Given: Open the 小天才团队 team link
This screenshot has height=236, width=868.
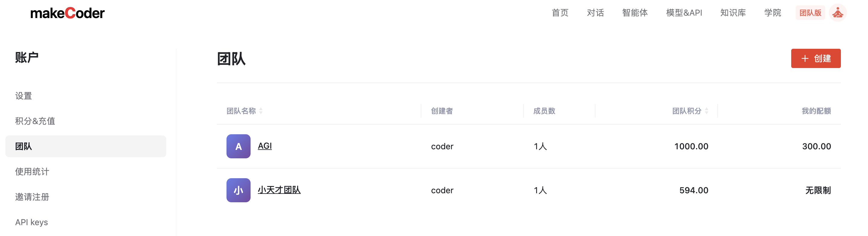Looking at the screenshot, I should (x=279, y=190).
